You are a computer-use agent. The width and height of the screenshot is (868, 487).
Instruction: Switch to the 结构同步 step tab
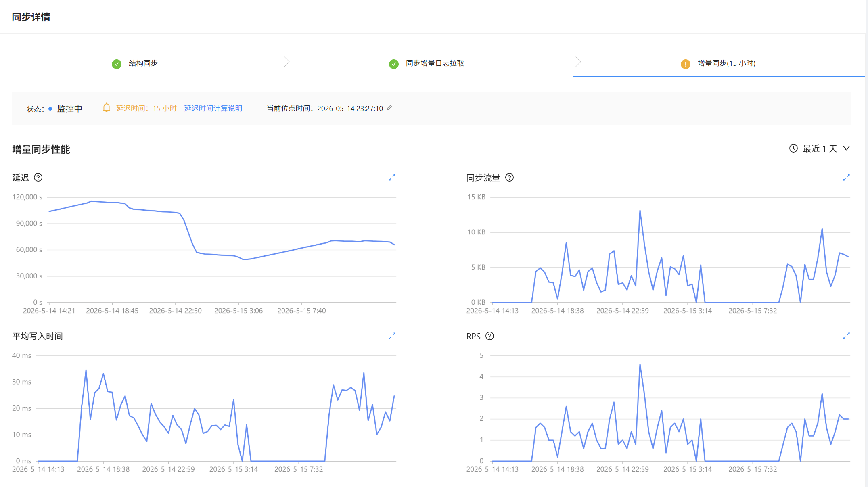[x=135, y=63]
